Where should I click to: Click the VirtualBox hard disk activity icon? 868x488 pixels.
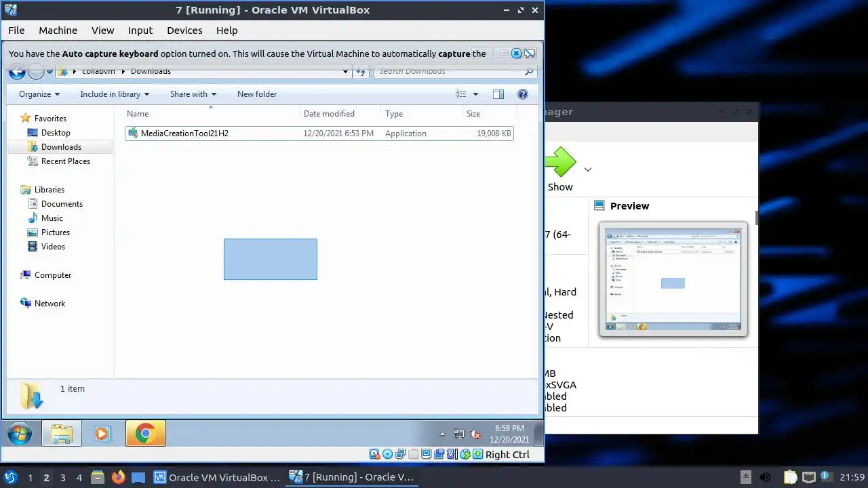[374, 455]
